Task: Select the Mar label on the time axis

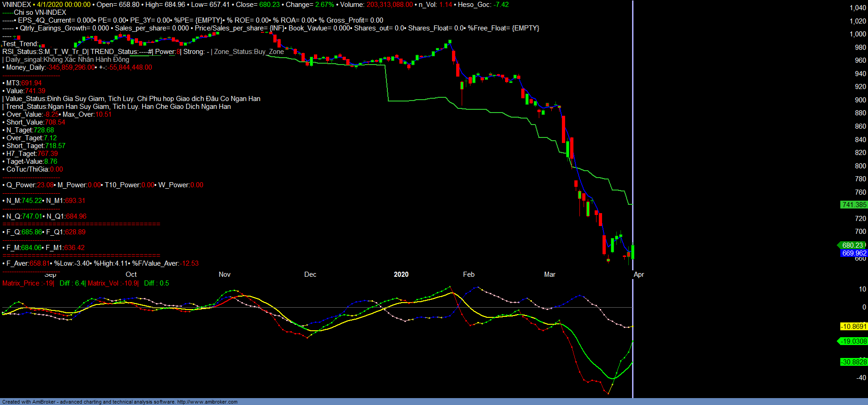Action: point(549,274)
